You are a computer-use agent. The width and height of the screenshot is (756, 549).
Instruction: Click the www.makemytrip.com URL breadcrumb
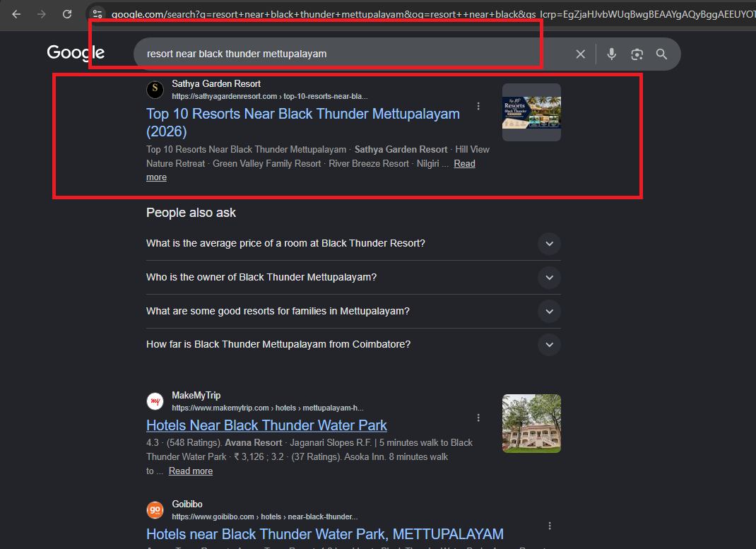[268, 408]
